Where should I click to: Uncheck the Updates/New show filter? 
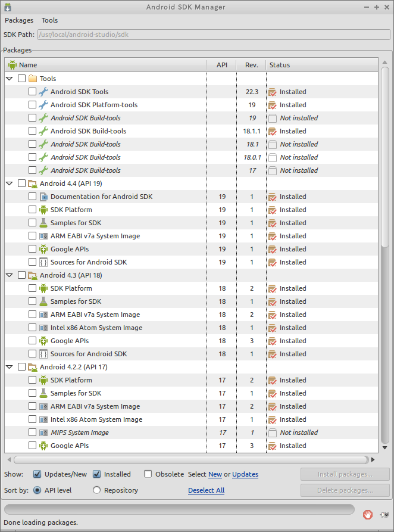point(37,474)
